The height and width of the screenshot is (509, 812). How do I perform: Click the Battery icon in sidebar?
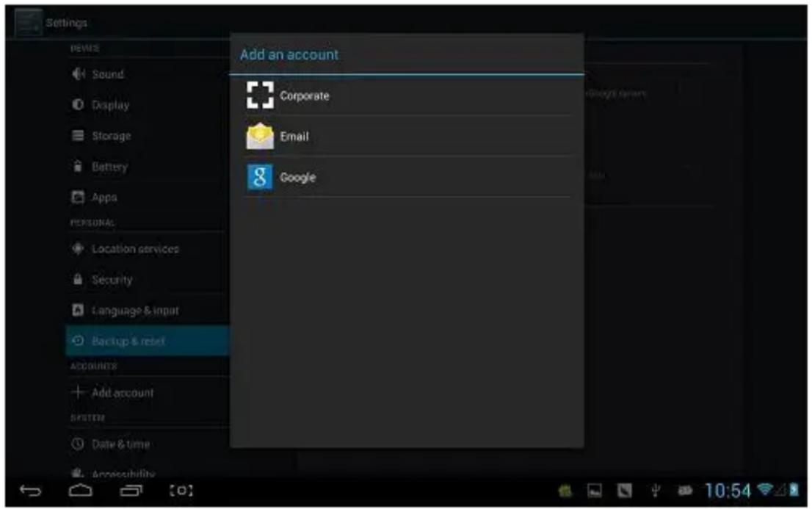78,167
